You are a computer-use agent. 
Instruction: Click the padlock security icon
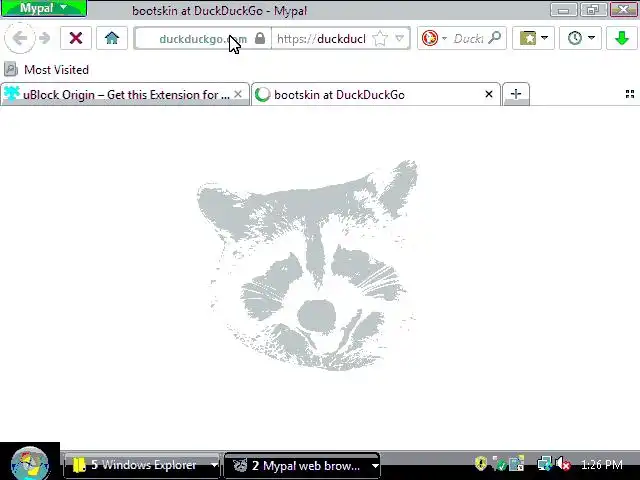click(x=260, y=39)
